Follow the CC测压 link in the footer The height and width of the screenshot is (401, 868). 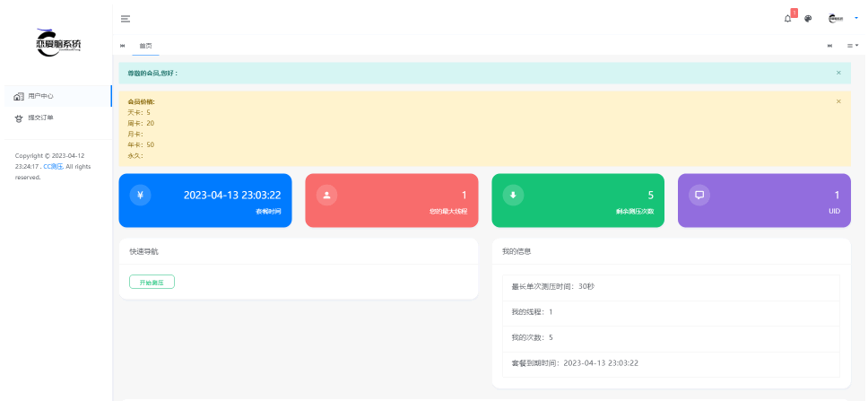(x=56, y=166)
